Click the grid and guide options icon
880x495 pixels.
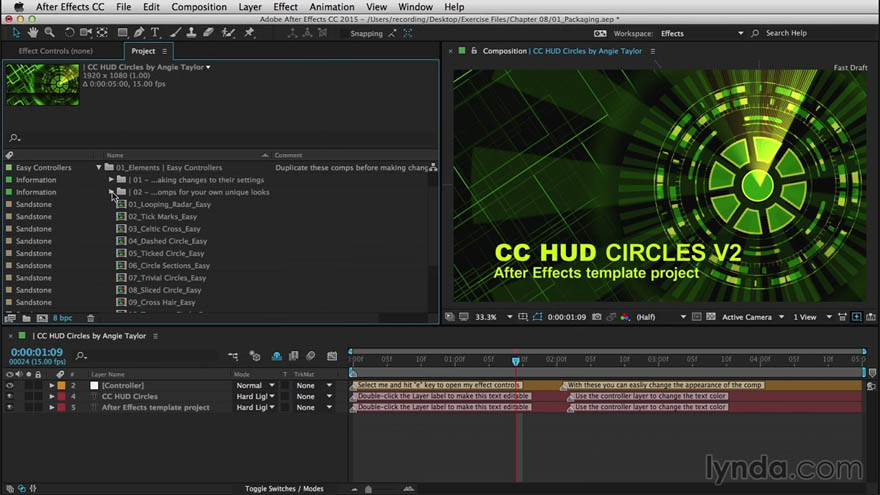[x=523, y=317]
